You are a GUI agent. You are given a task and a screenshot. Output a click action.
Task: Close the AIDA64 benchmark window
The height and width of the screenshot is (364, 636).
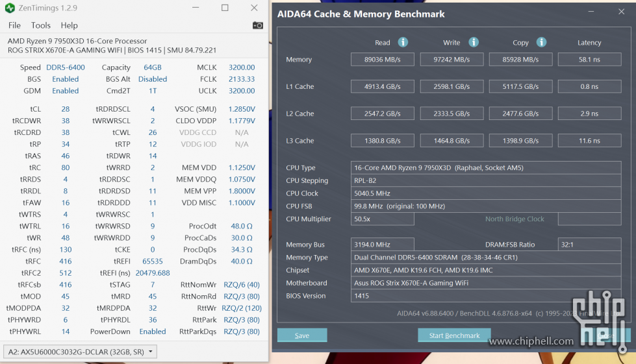[622, 12]
